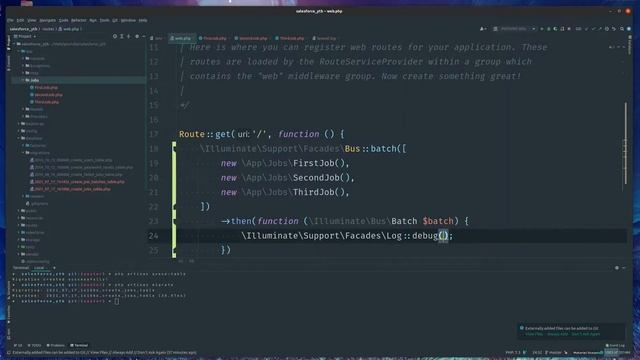Click inside debug() parentheses on line 24

click(443, 236)
